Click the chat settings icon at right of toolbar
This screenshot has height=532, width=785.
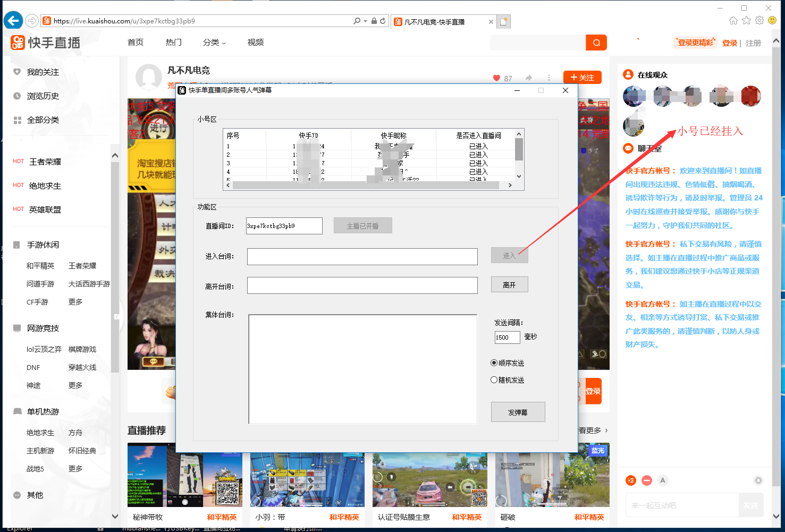tap(758, 480)
